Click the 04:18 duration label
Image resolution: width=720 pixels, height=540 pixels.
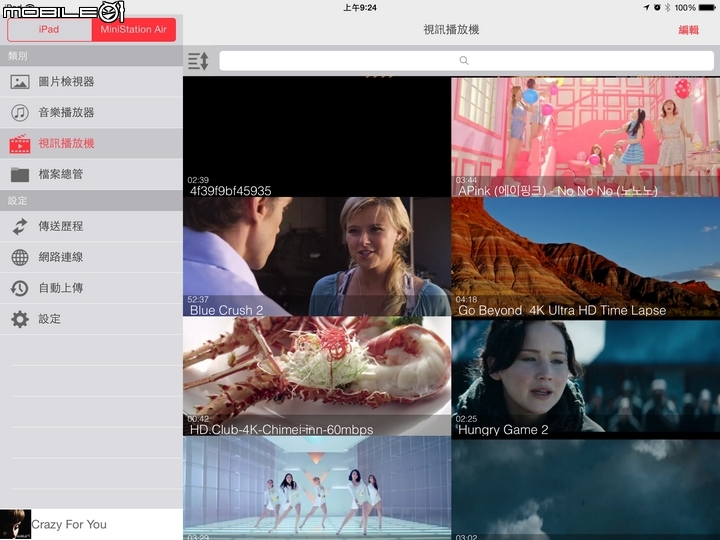tap(466, 299)
